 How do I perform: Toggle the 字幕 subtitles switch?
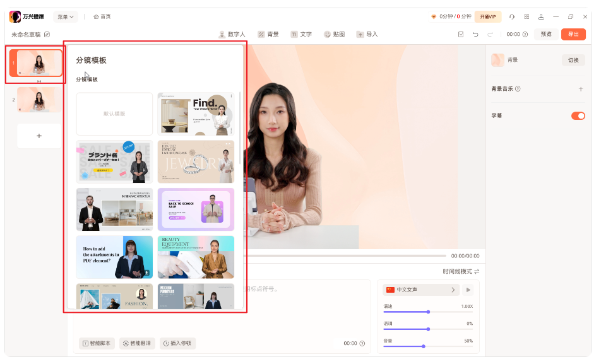578,116
